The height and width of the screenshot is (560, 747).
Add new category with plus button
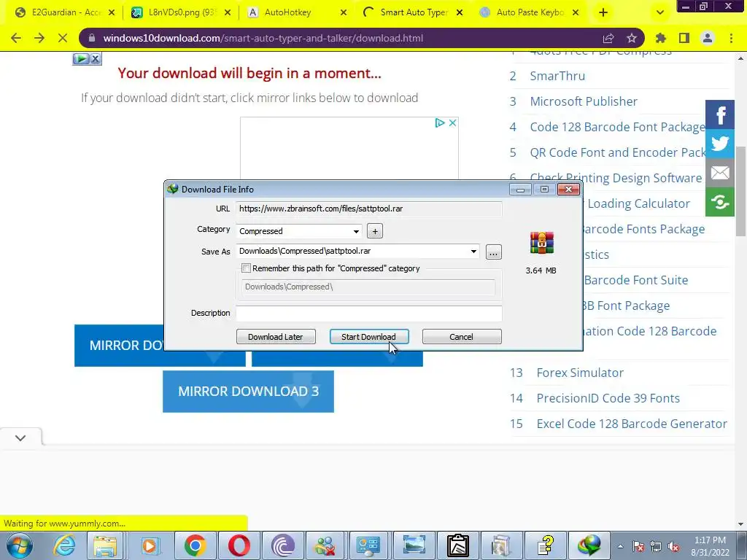click(x=375, y=231)
